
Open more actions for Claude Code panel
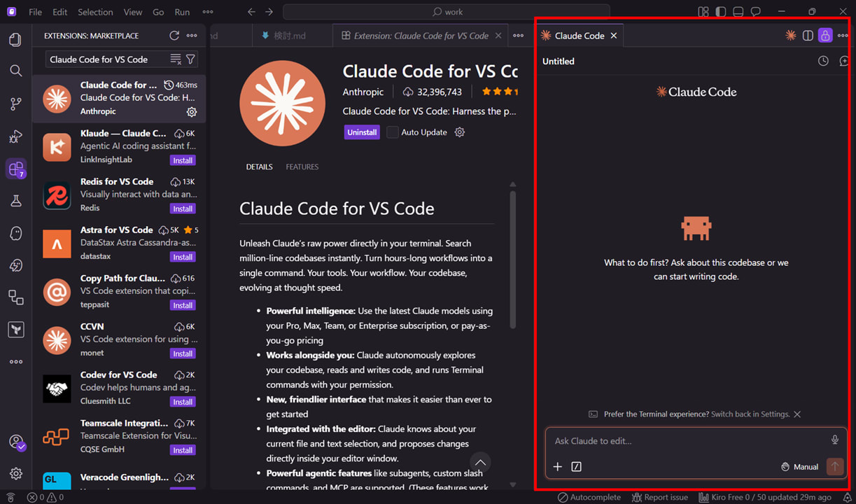point(843,36)
